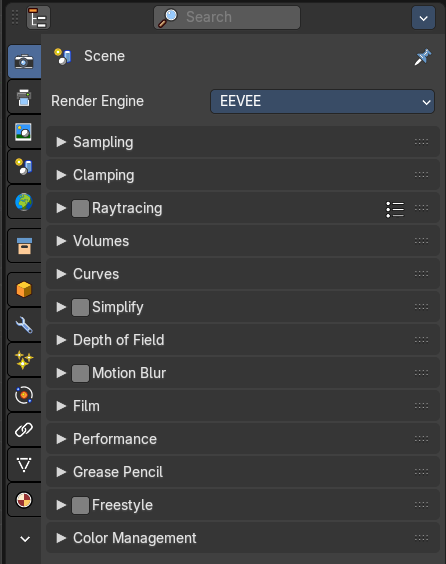Click the Freestyle panel drag grip
446x564 pixels.
point(421,505)
